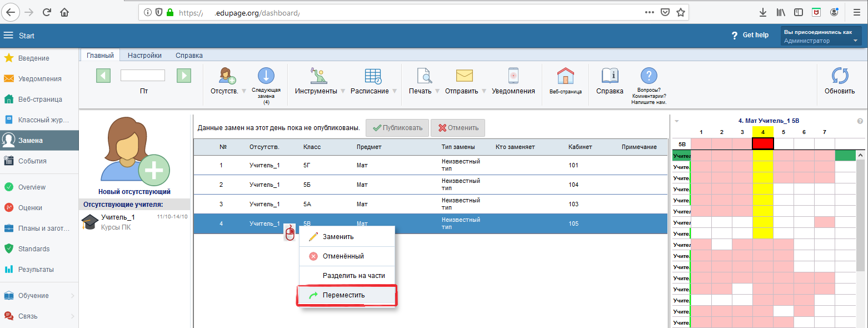Expand the Расписание dropdown arrow

coord(395,92)
